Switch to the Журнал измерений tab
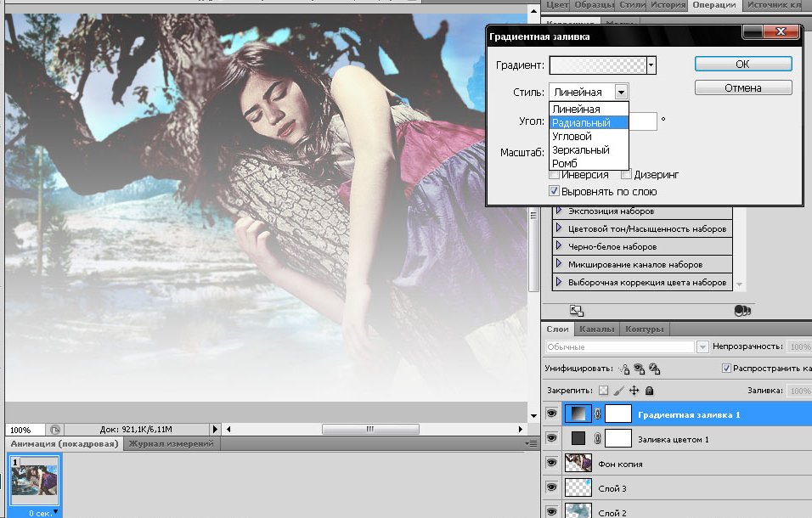This screenshot has height=518, width=812. [171, 443]
